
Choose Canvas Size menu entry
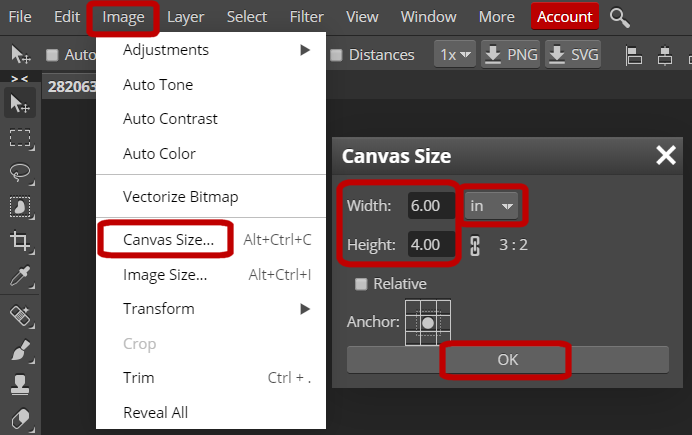coord(211,240)
